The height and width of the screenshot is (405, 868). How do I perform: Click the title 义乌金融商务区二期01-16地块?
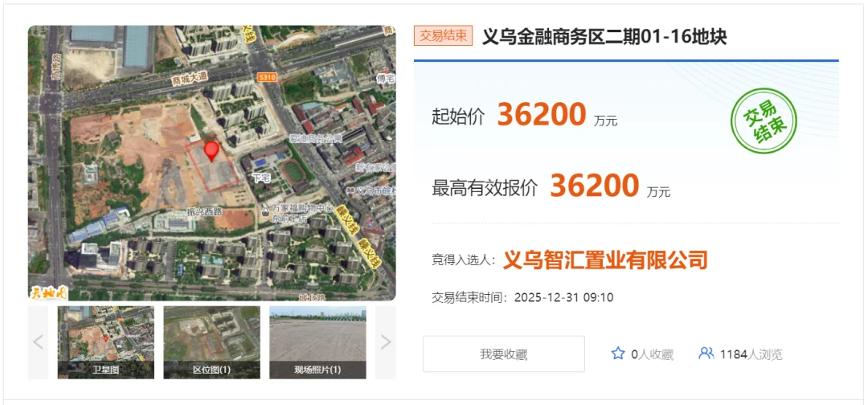604,36
